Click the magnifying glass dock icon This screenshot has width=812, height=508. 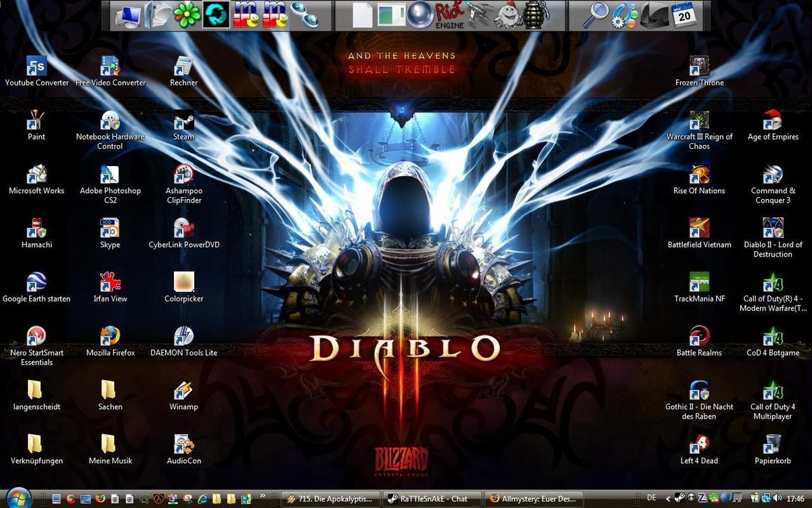(600, 15)
